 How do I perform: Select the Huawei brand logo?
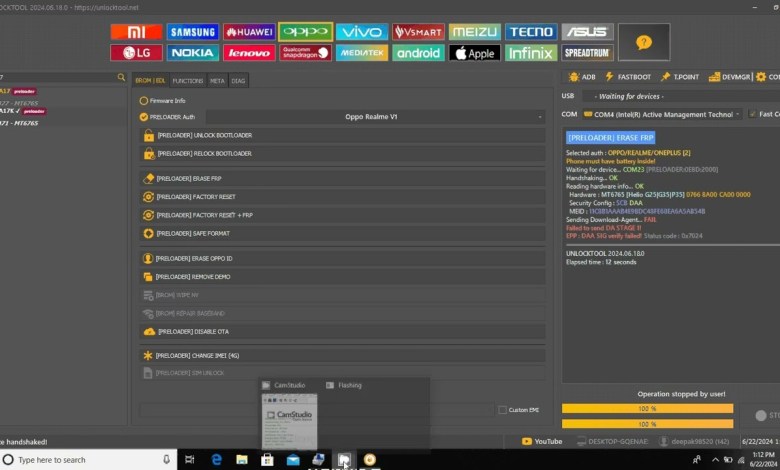coord(249,32)
